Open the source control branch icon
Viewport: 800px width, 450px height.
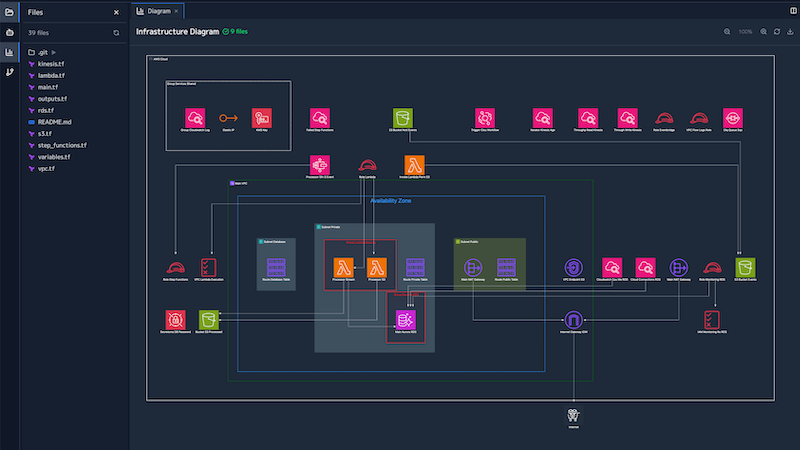click(x=9, y=72)
